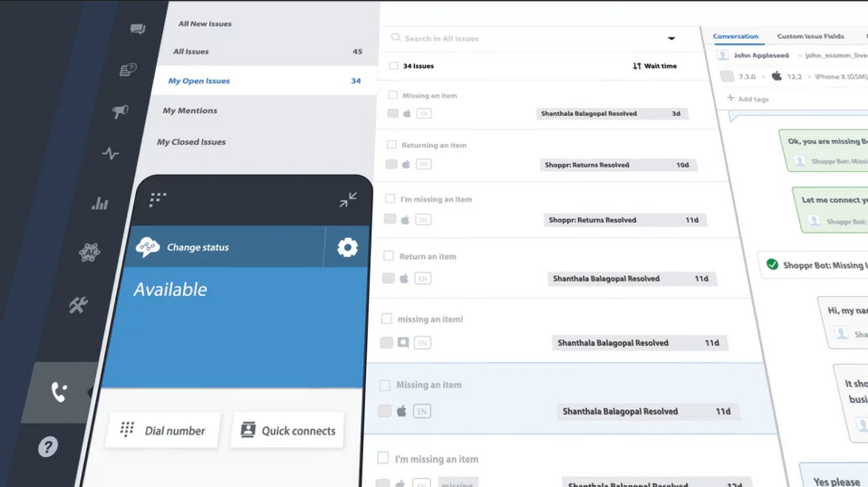Open All Issues view

pyautogui.click(x=191, y=52)
